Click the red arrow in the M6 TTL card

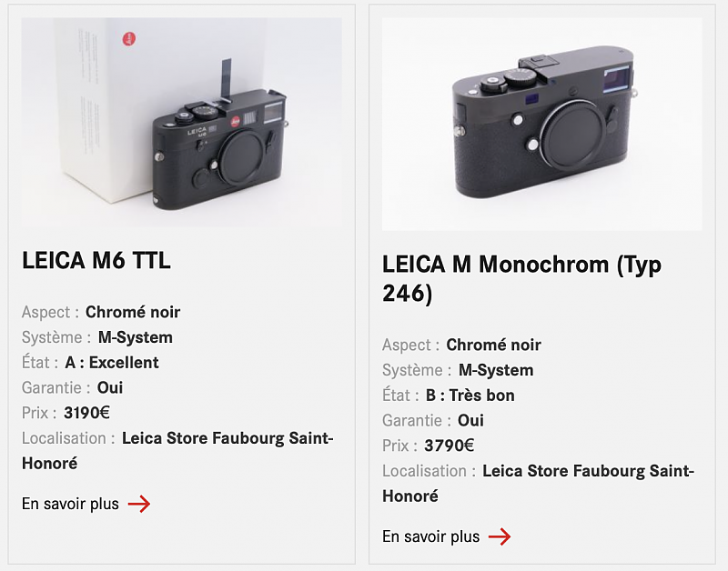[139, 504]
